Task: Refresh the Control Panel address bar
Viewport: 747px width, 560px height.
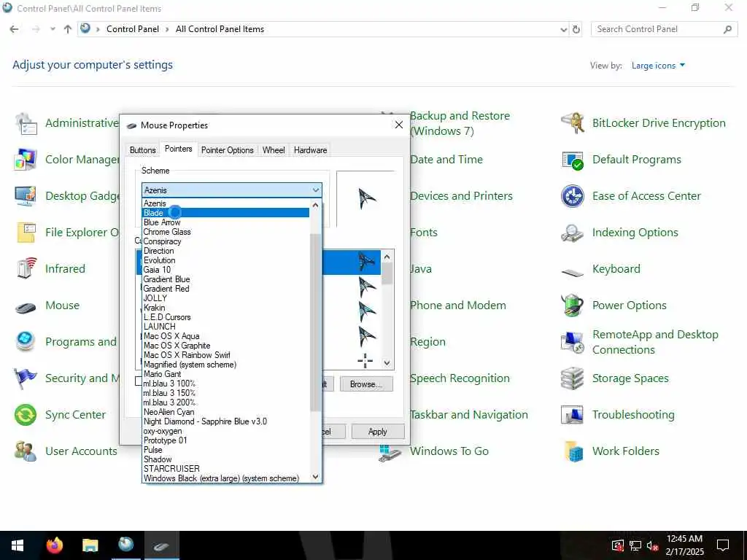Action: click(576, 29)
